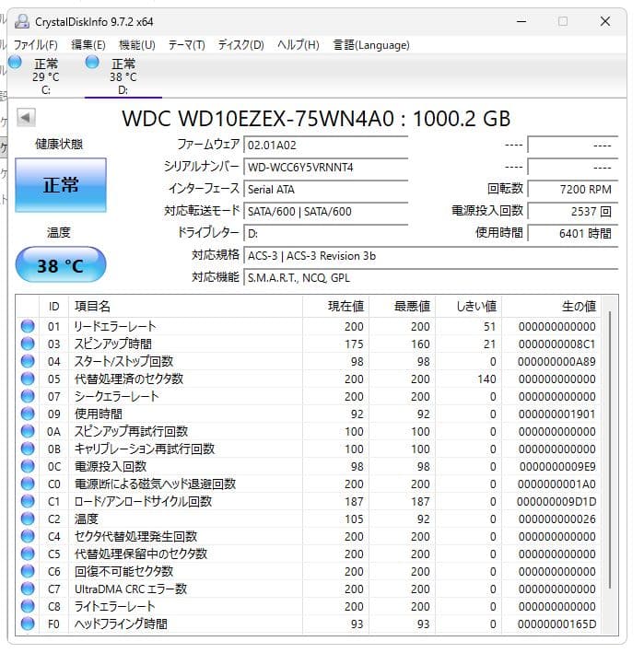Image resolution: width=644 pixels, height=653 pixels.
Task: Click status icon for 0C 電源投入回数
Action: tap(28, 466)
